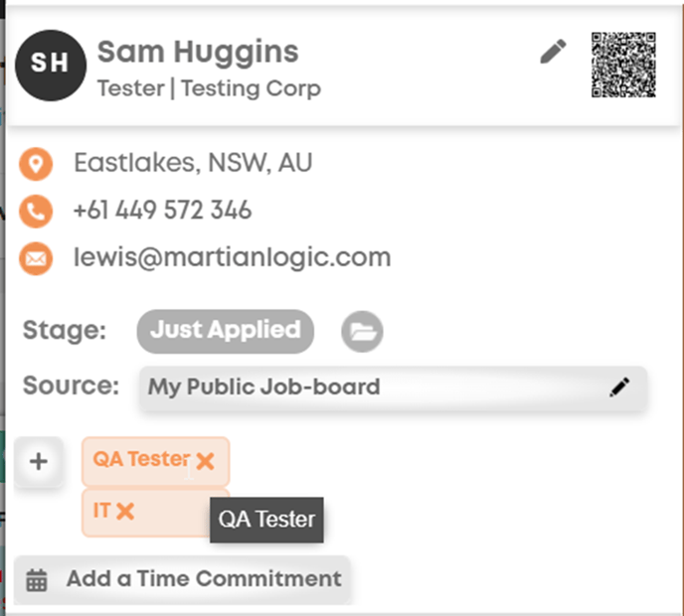Click the folder icon beside Just Applied
This screenshot has height=616, width=684.
pos(362,331)
